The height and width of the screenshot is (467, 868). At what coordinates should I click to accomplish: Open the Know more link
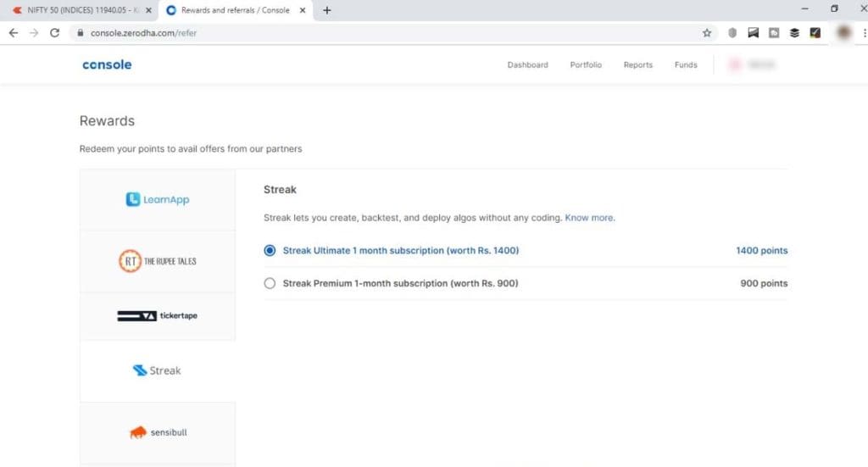[589, 218]
